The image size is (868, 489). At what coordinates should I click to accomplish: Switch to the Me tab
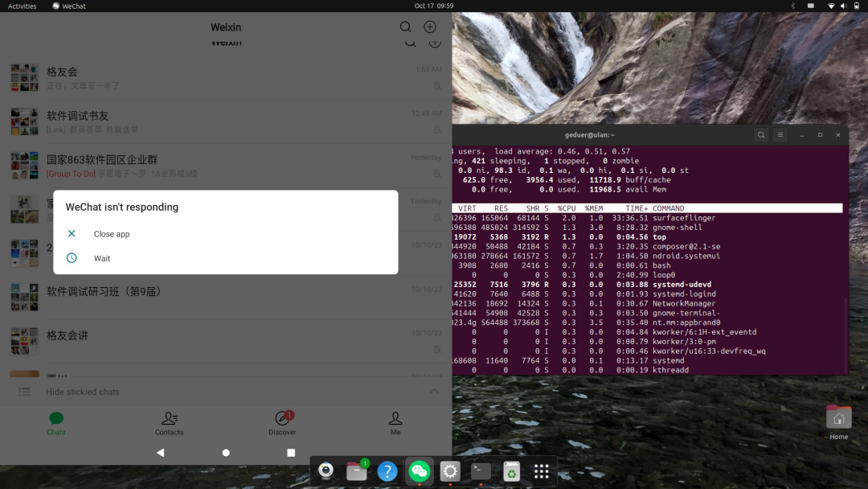(x=395, y=424)
